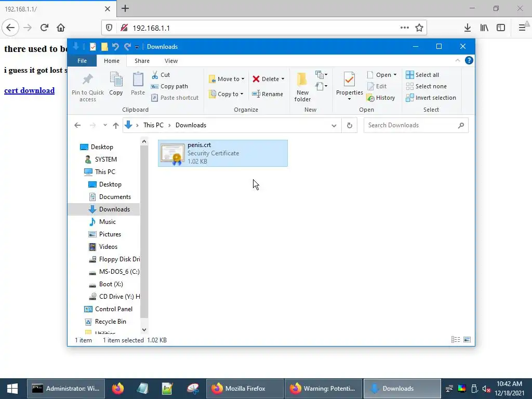Viewport: 532px width, 399px height.
Task: Open Control Panel in navigation pane
Action: 109,309
